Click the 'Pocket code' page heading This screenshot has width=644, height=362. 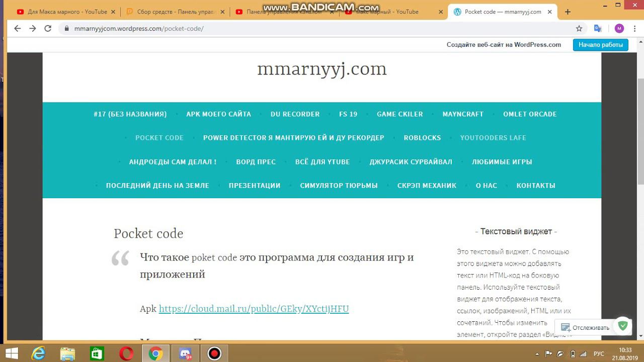(148, 234)
